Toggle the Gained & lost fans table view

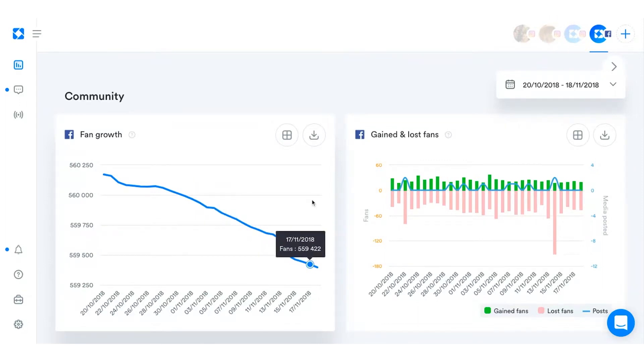point(578,135)
